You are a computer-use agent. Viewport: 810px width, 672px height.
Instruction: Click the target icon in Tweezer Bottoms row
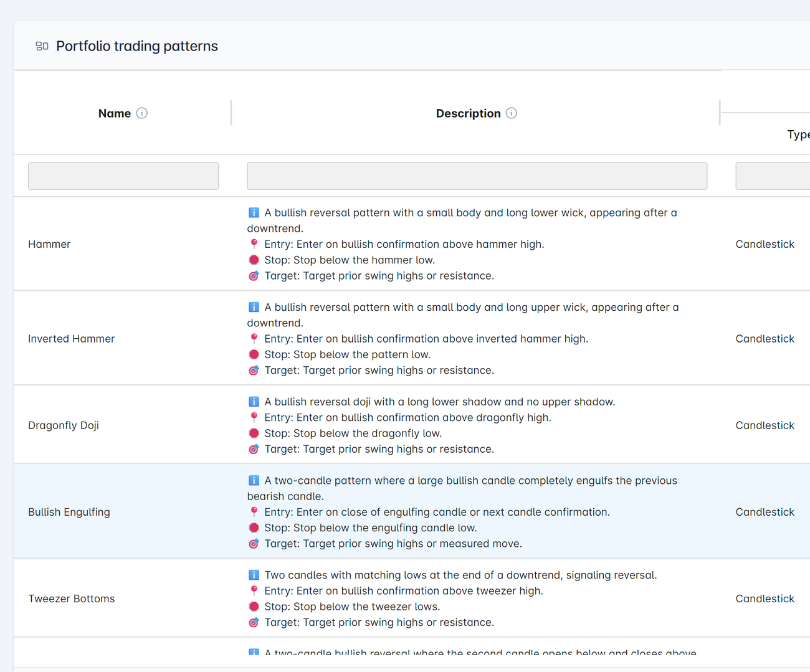pos(254,623)
